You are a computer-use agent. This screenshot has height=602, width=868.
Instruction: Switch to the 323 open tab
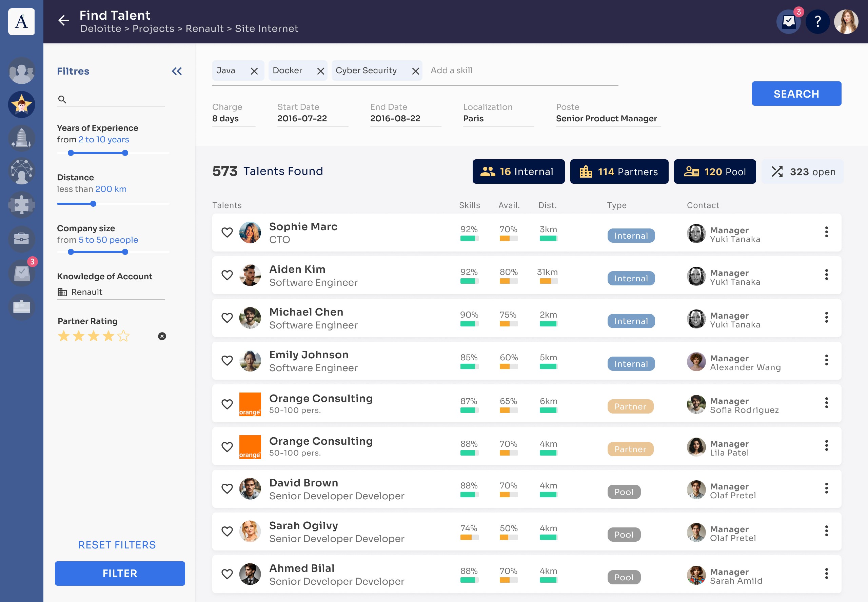tap(802, 172)
